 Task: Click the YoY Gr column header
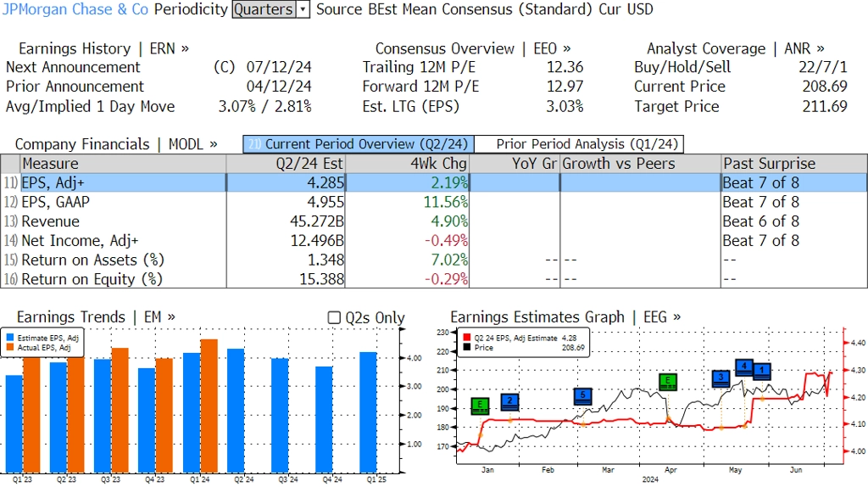515,164
